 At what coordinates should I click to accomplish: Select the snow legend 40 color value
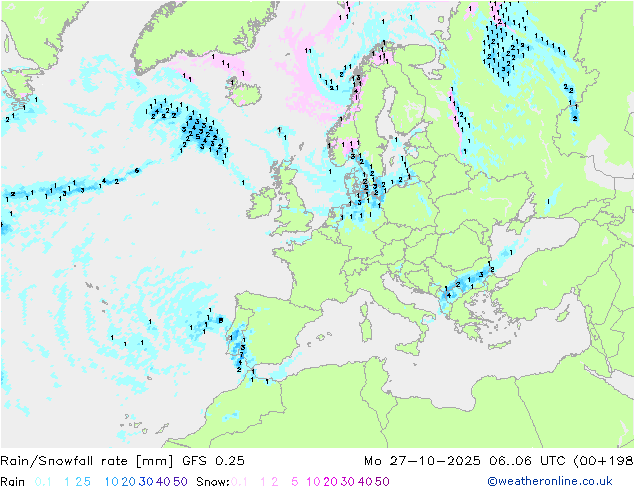point(365,482)
